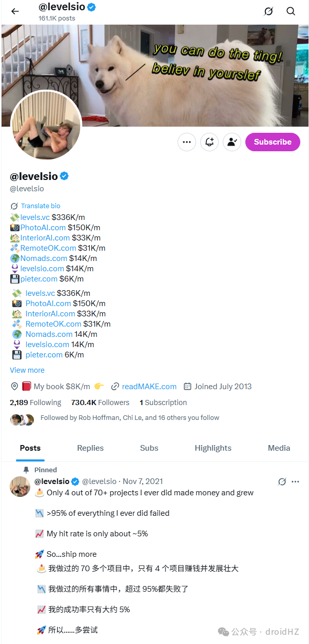Select the Media tab
Screen dimensions: 309x644
(279, 448)
